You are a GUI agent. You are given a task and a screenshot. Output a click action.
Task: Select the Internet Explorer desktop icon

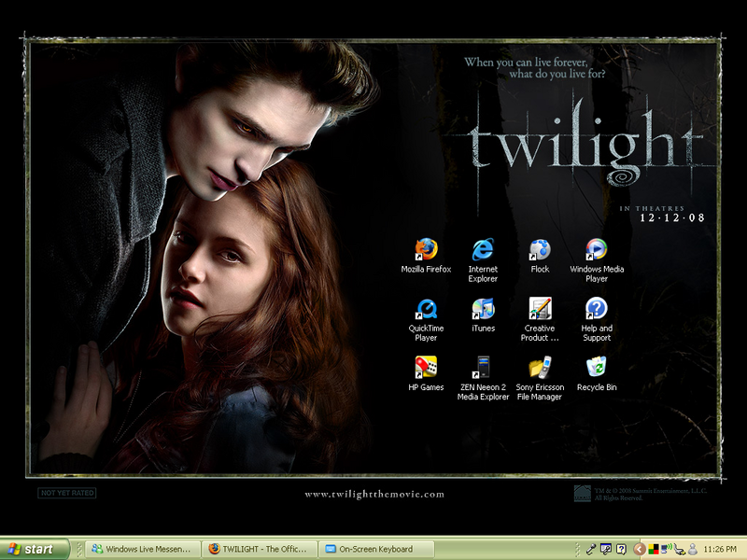point(483,260)
